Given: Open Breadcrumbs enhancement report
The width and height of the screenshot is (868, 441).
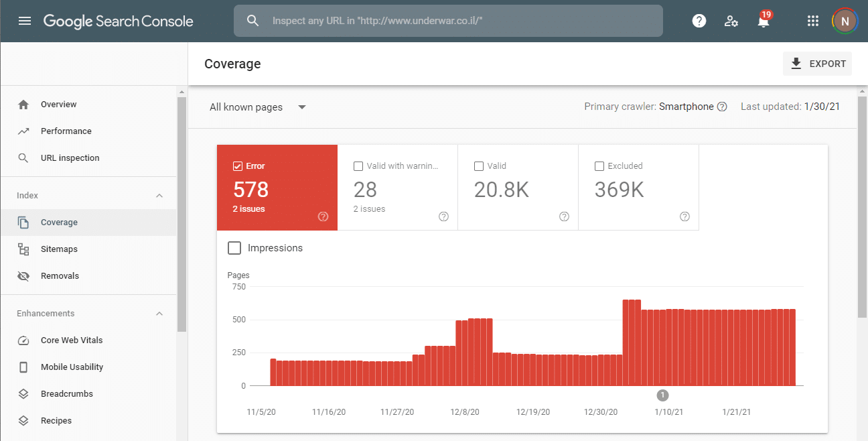Looking at the screenshot, I should click(88, 394).
